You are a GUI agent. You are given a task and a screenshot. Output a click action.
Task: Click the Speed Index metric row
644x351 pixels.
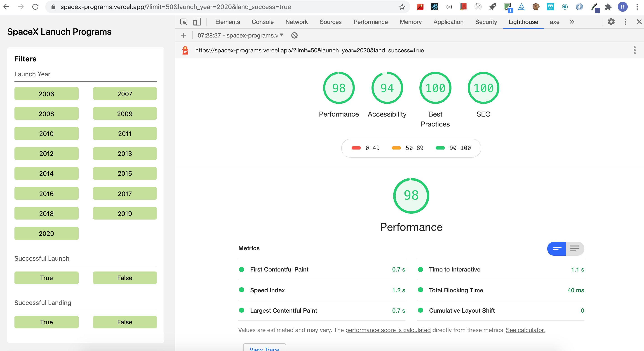(322, 290)
